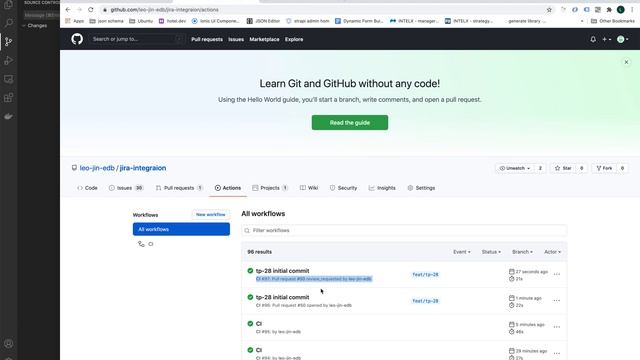Click the feat/tp-28 branch label on the second run
Screen dimensions: 640x360
point(425,301)
